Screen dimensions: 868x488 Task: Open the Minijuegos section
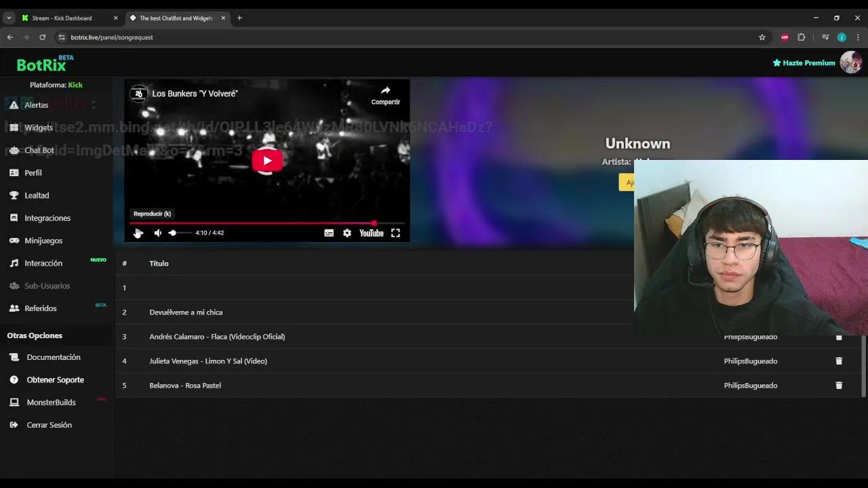pyautogui.click(x=43, y=241)
